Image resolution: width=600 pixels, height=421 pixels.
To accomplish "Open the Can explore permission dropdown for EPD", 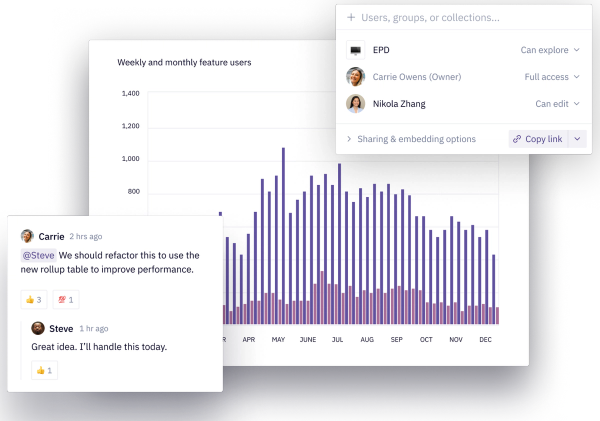I will click(550, 50).
